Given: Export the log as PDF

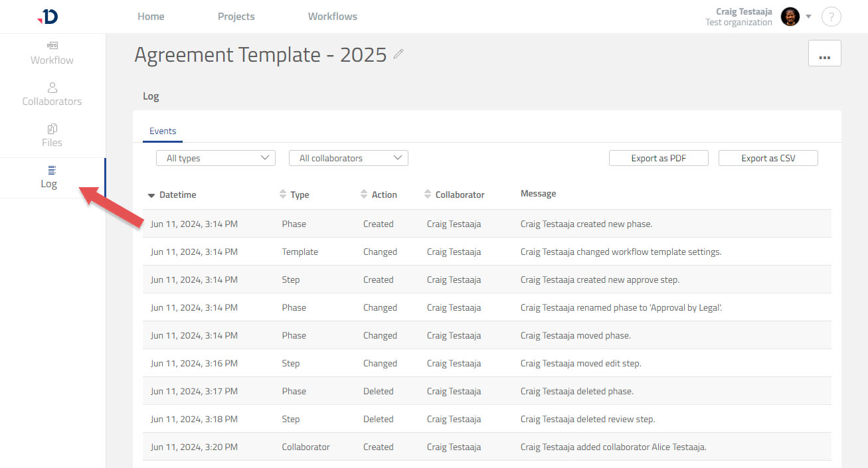Looking at the screenshot, I should point(658,158).
